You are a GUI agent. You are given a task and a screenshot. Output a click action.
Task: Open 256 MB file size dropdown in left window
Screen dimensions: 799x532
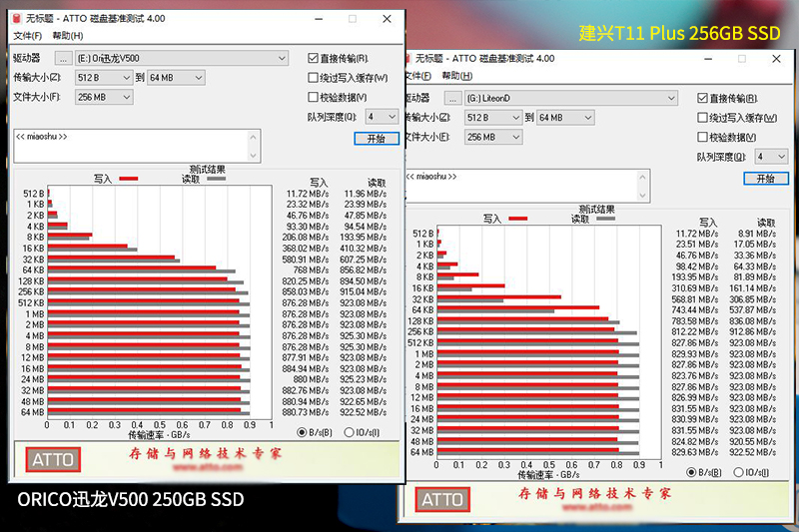click(x=127, y=97)
